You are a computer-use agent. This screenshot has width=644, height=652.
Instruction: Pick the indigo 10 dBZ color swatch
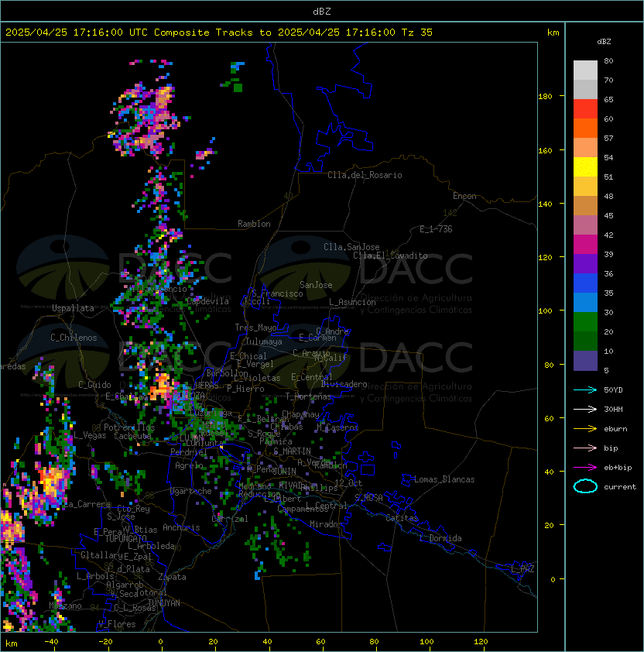pos(585,361)
